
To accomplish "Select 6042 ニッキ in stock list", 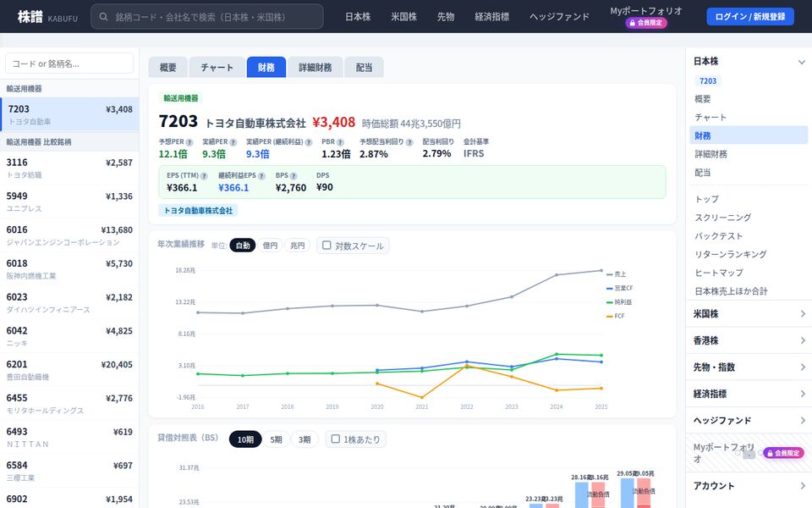I will tap(69, 336).
